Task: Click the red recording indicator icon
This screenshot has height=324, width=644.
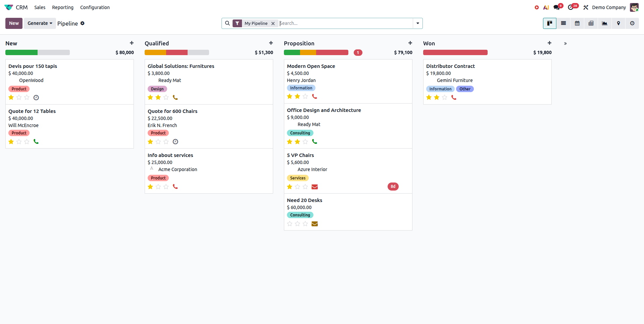Action: pyautogui.click(x=537, y=7)
